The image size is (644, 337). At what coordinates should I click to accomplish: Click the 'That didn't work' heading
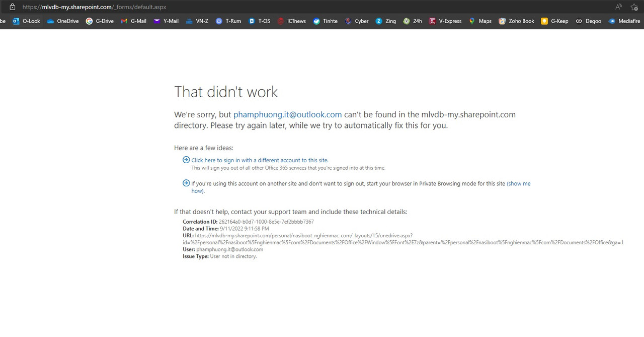point(226,92)
